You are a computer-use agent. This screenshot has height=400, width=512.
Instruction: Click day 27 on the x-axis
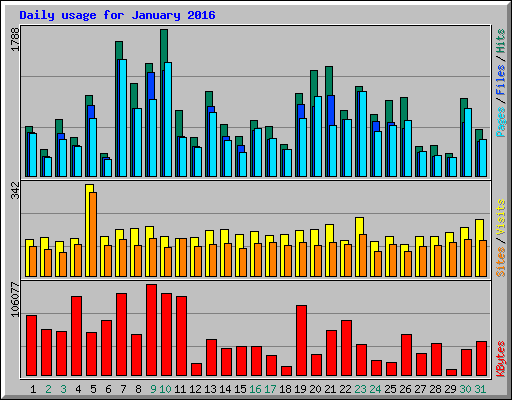coord(420,389)
